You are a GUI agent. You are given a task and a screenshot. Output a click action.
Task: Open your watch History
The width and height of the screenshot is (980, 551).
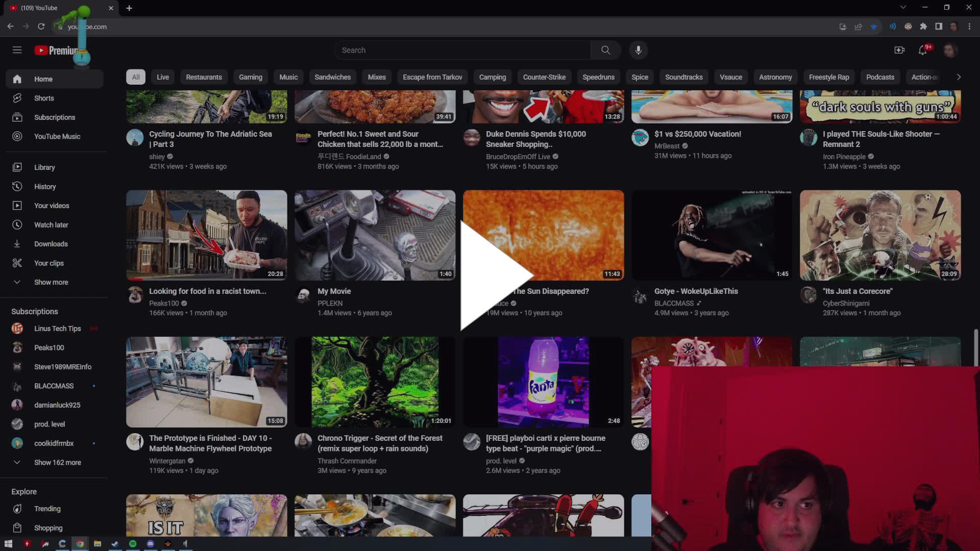click(45, 186)
